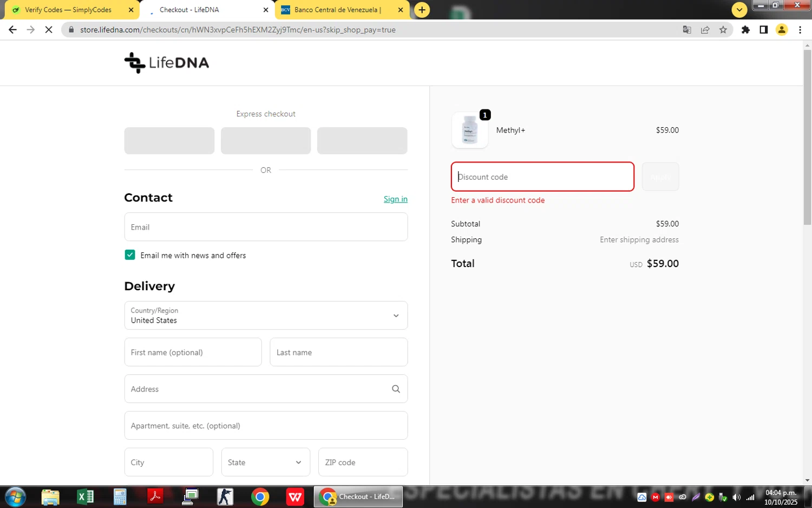Viewport: 812px width, 508px height.
Task: Go back to previous page
Action: (x=12, y=30)
